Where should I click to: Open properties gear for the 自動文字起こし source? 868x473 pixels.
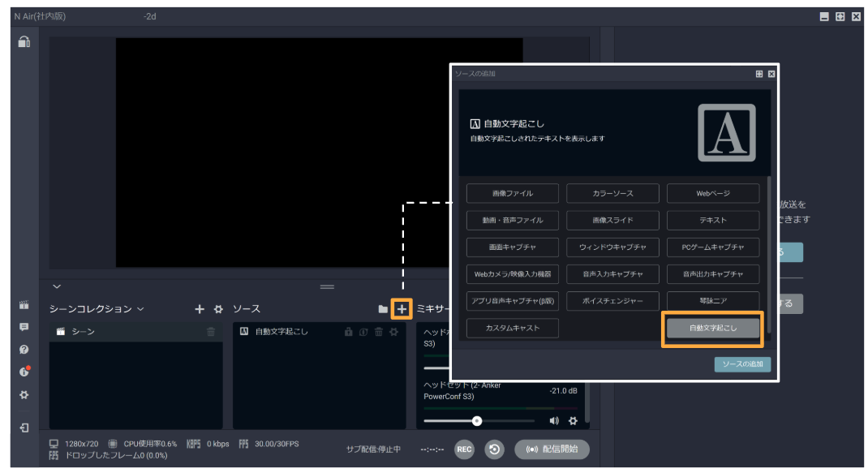(x=393, y=331)
